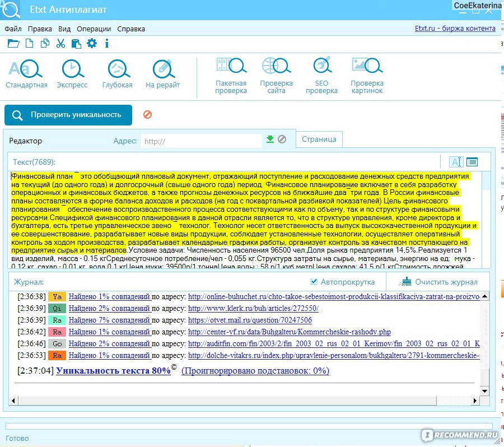This screenshot has width=504, height=447.
Task: Click the cut scissors icon
Action: coord(60,43)
